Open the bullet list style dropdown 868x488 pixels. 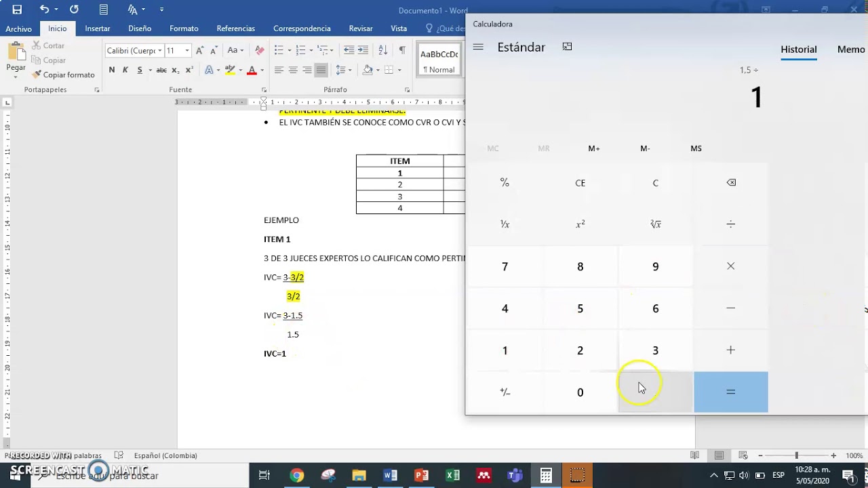point(290,51)
